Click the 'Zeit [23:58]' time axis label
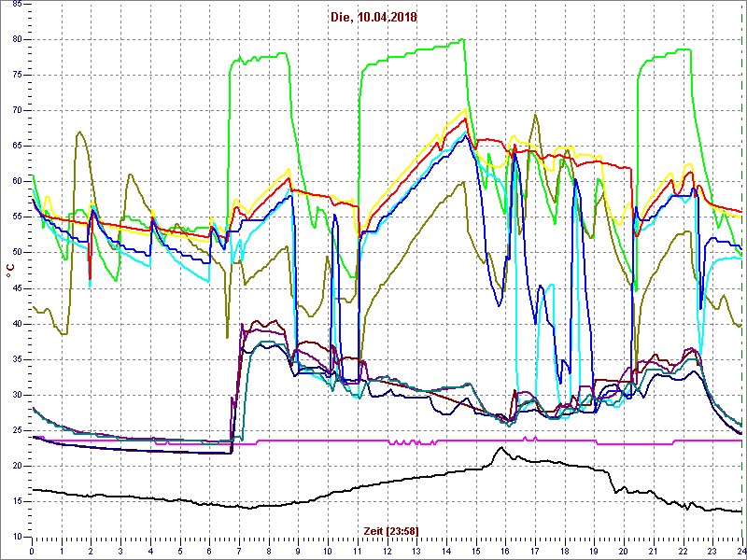This screenshot has width=747, height=560. coord(391,530)
